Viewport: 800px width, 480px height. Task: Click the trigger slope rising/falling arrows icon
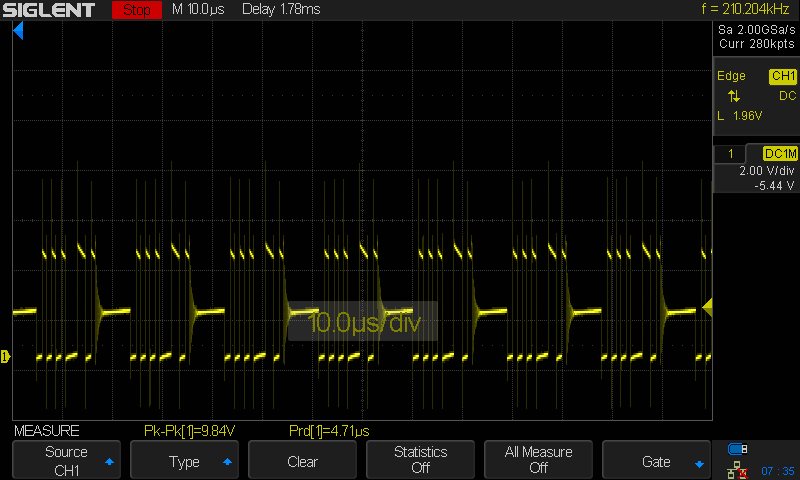pyautogui.click(x=734, y=95)
